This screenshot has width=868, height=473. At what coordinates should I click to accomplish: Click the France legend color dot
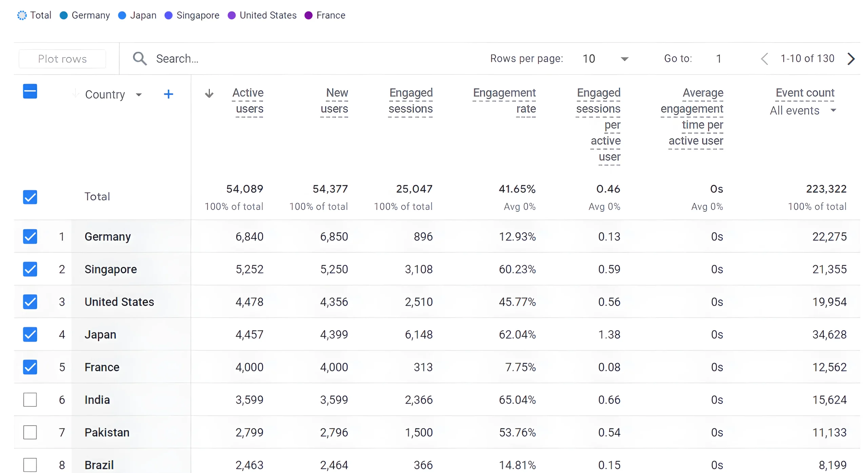click(308, 15)
